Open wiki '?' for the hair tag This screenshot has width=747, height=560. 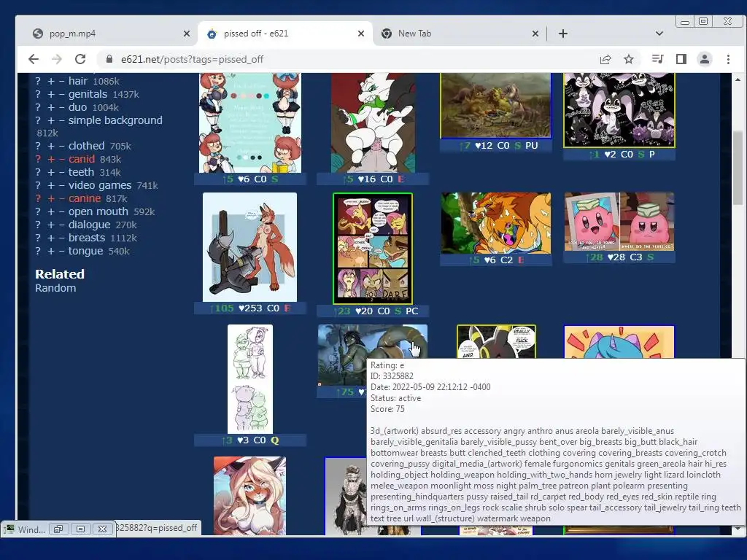[38, 81]
